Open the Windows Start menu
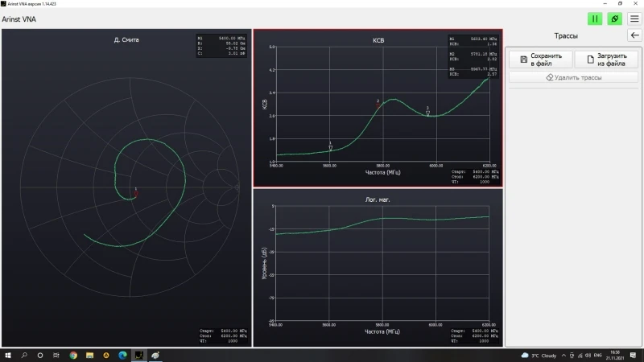 [x=8, y=356]
